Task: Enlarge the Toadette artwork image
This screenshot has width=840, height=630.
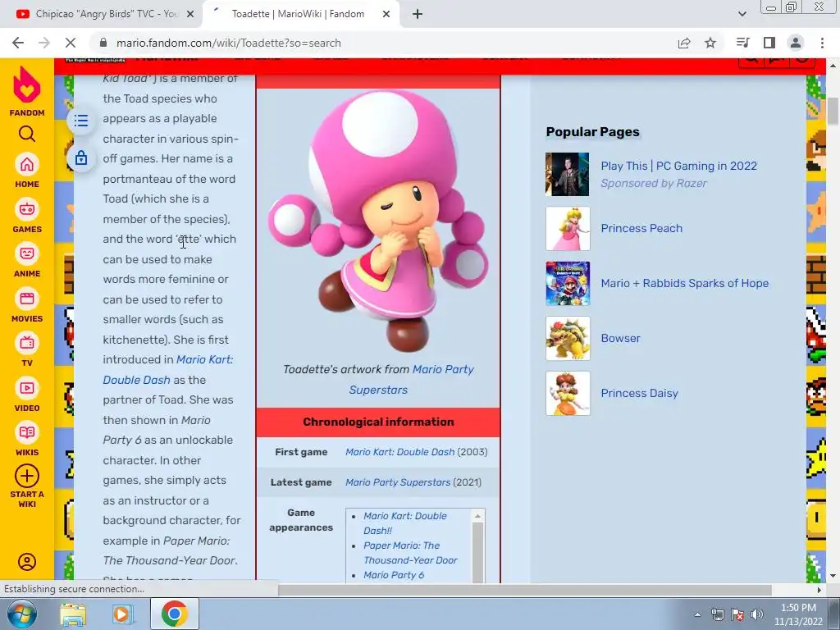Action: pyautogui.click(x=378, y=221)
